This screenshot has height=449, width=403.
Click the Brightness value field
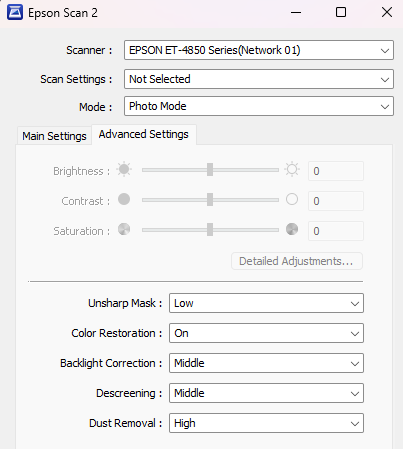pos(336,171)
